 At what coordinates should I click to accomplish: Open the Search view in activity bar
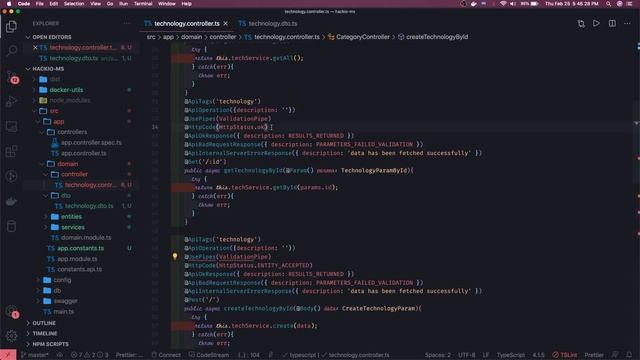pos(11,51)
